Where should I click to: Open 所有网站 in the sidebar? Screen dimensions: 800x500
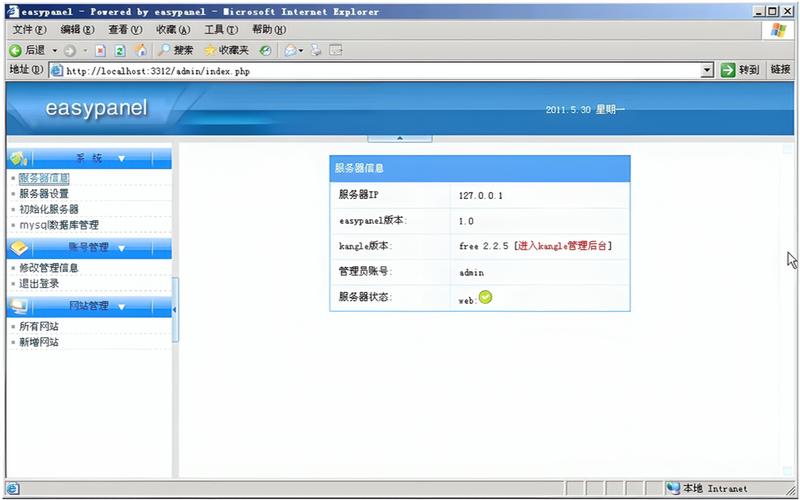click(x=39, y=327)
